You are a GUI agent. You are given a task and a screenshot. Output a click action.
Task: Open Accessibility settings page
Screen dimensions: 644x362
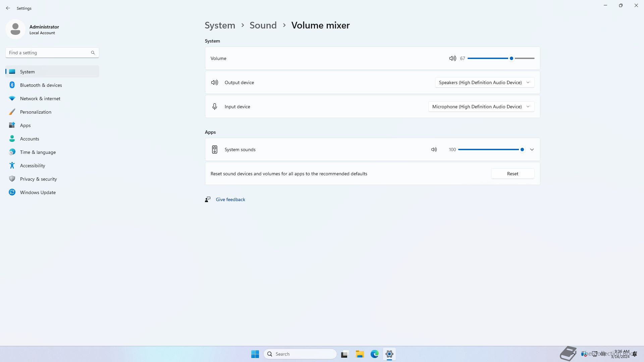point(33,166)
